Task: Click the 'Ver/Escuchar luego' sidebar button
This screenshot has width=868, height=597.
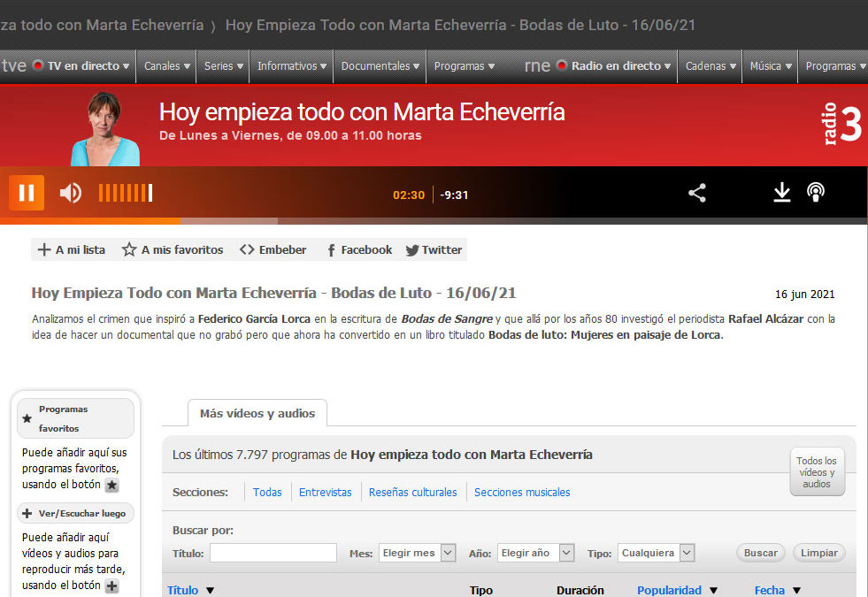Action: (x=76, y=514)
